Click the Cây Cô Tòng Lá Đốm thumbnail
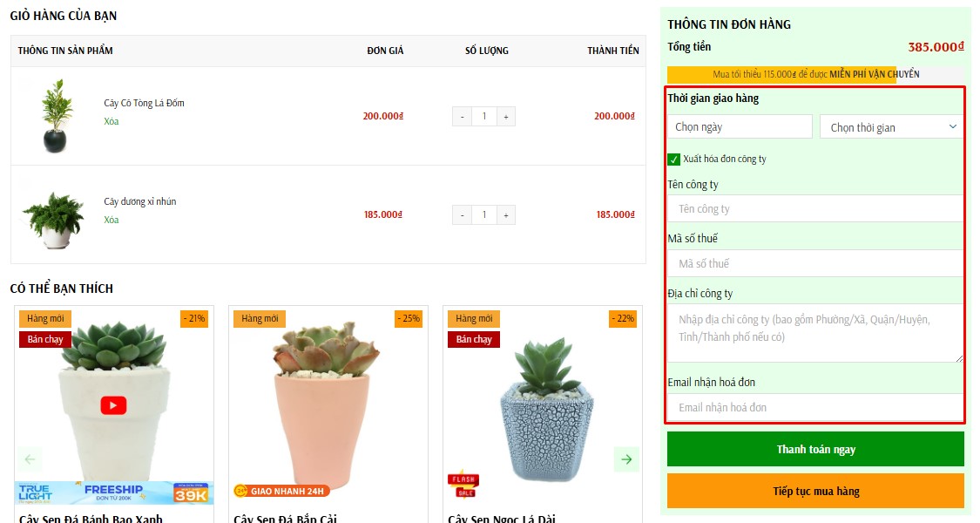The image size is (980, 523). tap(57, 116)
